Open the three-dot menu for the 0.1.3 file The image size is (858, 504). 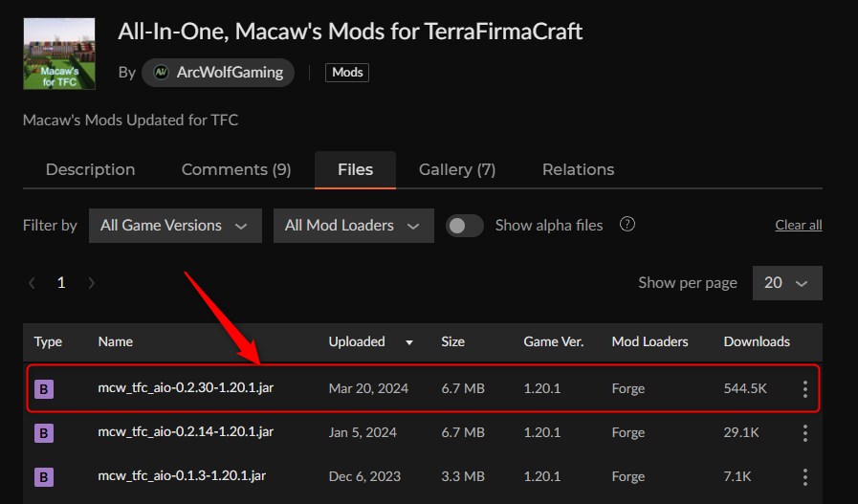tap(805, 477)
